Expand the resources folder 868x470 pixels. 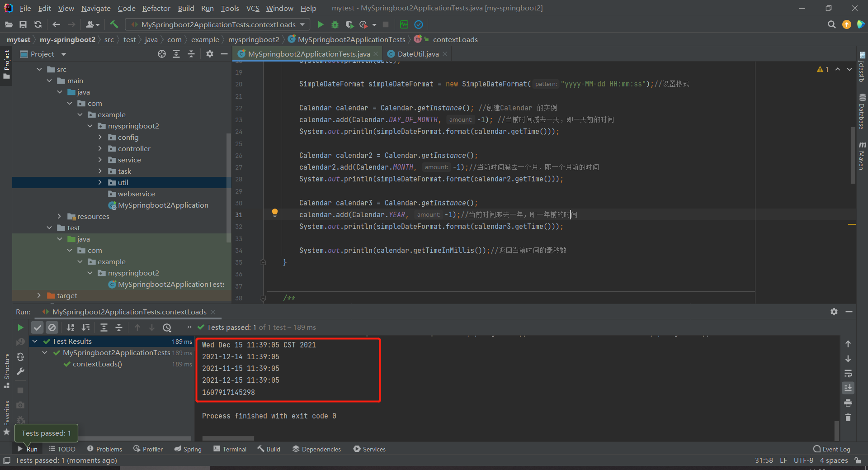point(59,216)
